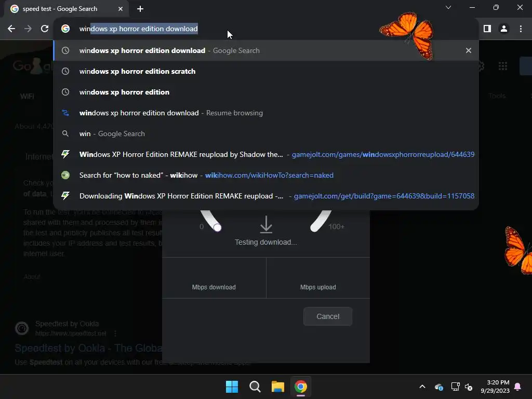Open the Google apps grid icon
Viewport: 532px width, 399px height.
click(503, 66)
